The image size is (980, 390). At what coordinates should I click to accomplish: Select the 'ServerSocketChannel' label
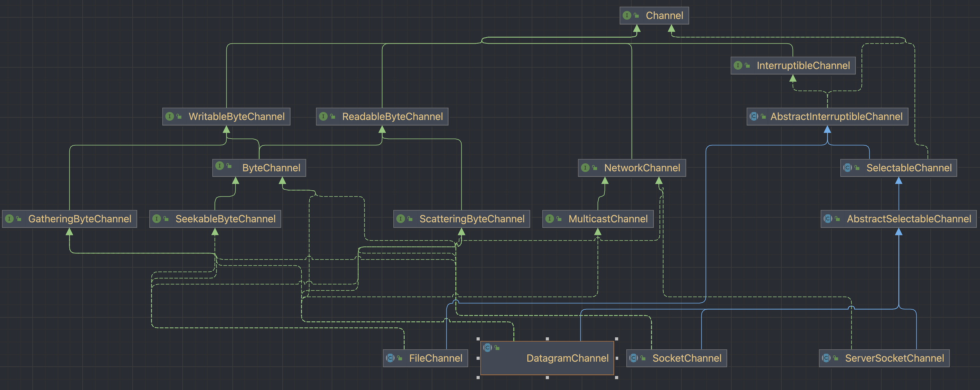(x=894, y=358)
